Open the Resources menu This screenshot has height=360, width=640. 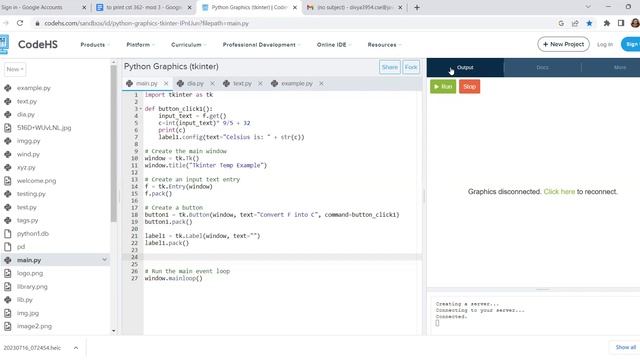(x=384, y=44)
